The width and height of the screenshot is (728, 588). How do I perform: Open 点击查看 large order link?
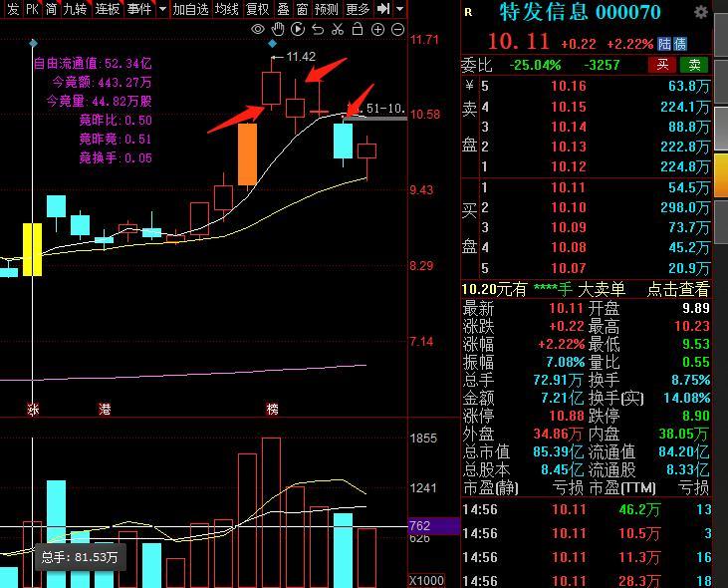678,289
